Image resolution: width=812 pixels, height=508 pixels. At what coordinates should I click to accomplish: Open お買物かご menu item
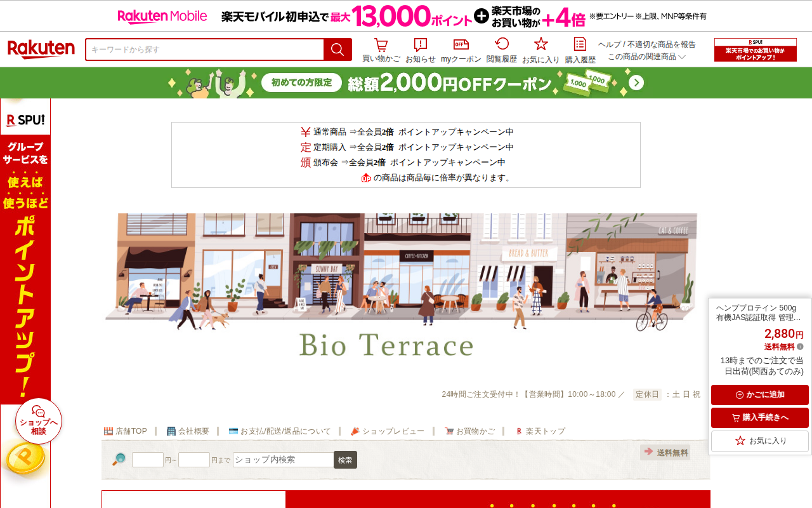click(469, 431)
